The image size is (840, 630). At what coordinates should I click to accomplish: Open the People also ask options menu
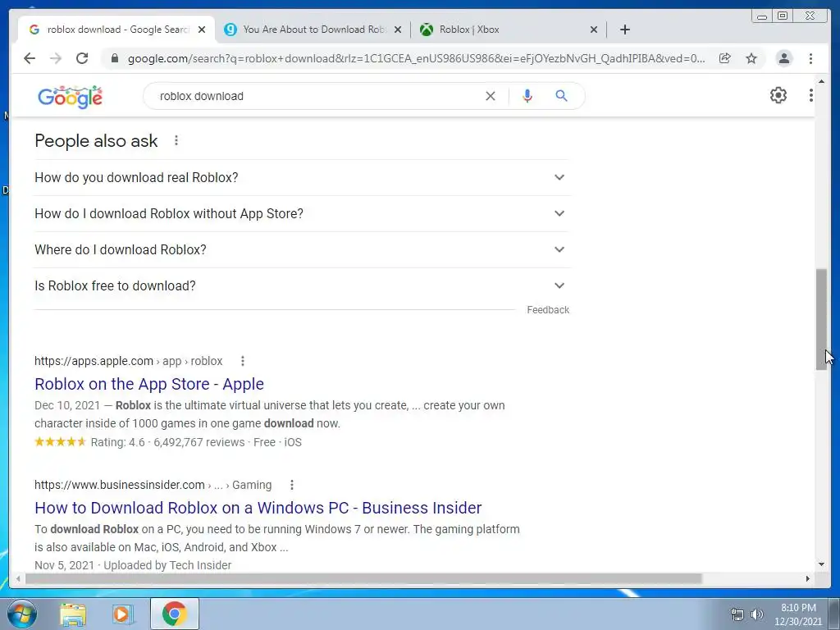coord(176,141)
